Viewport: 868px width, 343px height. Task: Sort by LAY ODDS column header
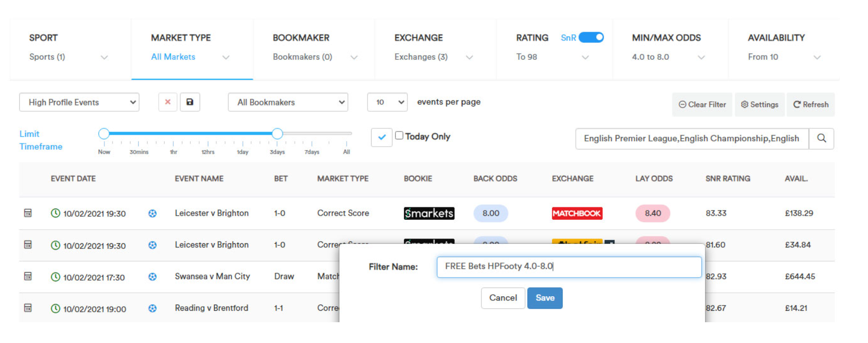pos(654,179)
